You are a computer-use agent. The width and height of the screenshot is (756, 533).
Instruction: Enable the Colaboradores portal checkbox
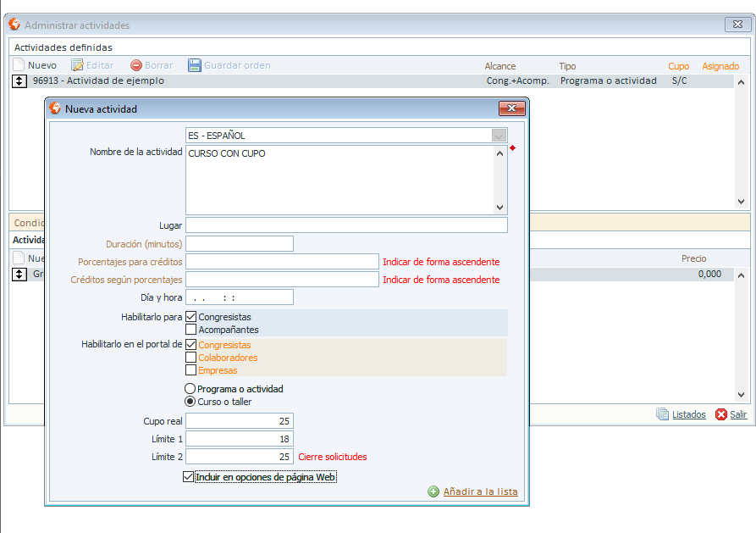[191, 358]
